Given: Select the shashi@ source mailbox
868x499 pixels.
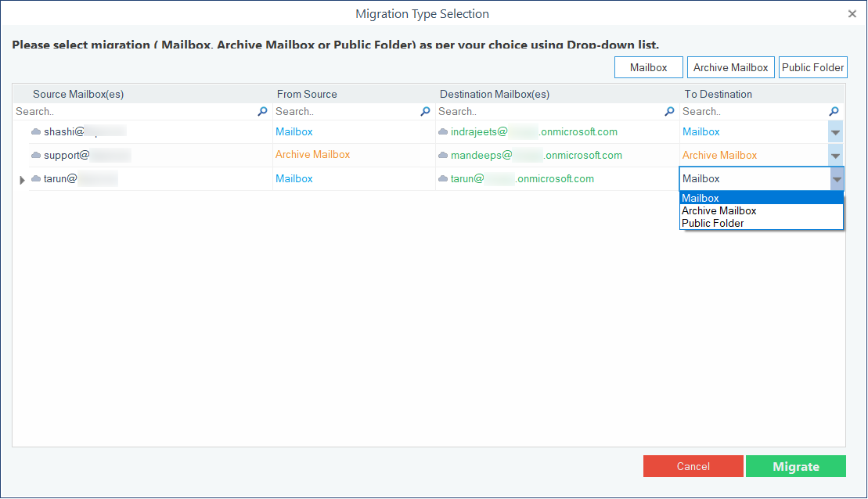Looking at the screenshot, I should pos(85,131).
